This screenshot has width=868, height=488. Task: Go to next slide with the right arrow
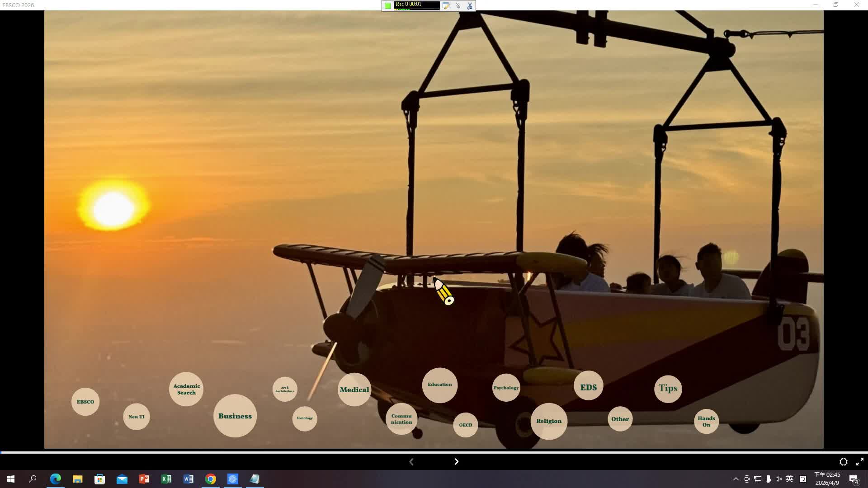tap(456, 461)
